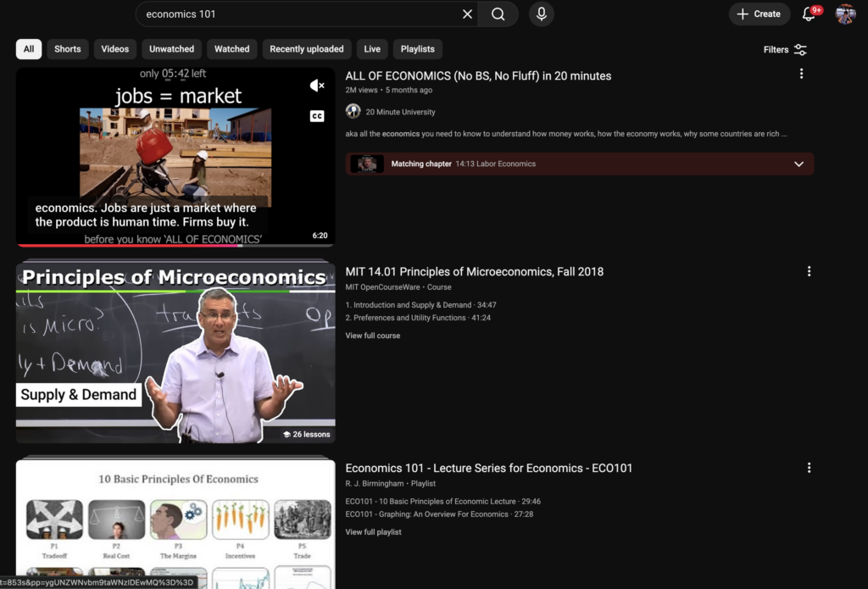Open the three-dot menu on ALL OF ECONOMICS video
Viewport: 868px width, 589px height.
(x=801, y=74)
